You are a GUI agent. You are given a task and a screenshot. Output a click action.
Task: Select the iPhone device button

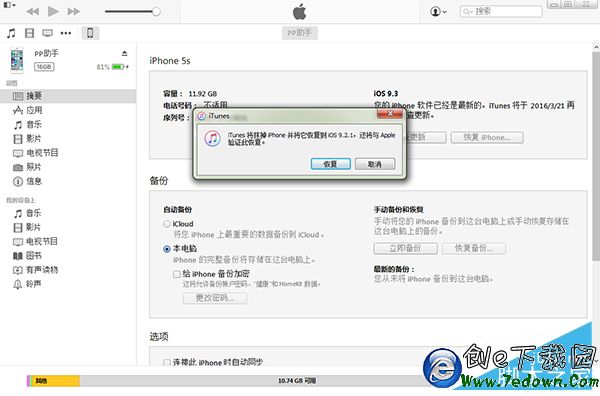tap(90, 33)
